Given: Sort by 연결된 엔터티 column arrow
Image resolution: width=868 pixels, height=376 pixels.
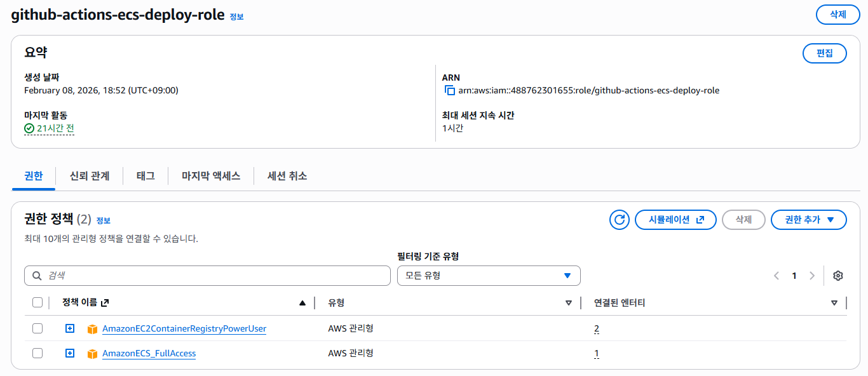Looking at the screenshot, I should tap(834, 303).
